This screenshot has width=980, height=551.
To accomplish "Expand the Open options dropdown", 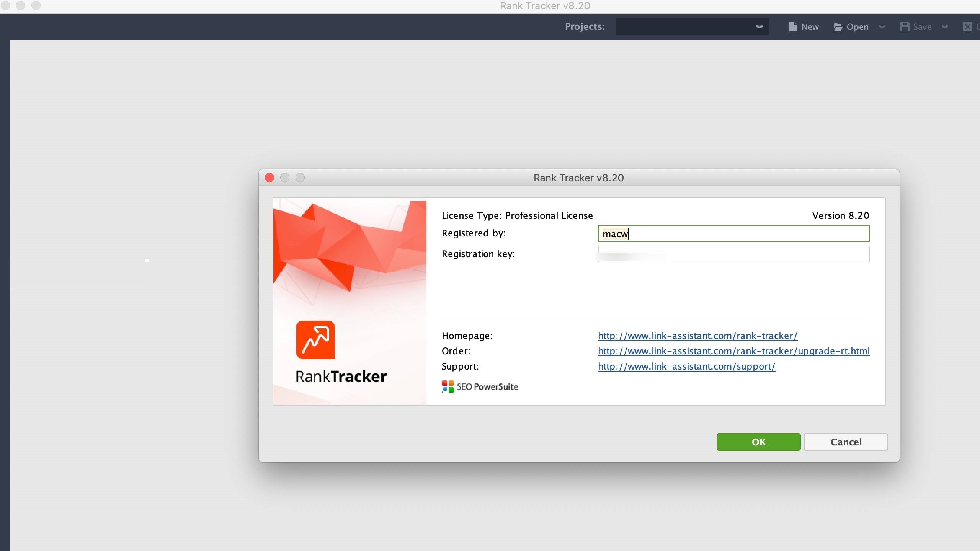I will (x=882, y=27).
